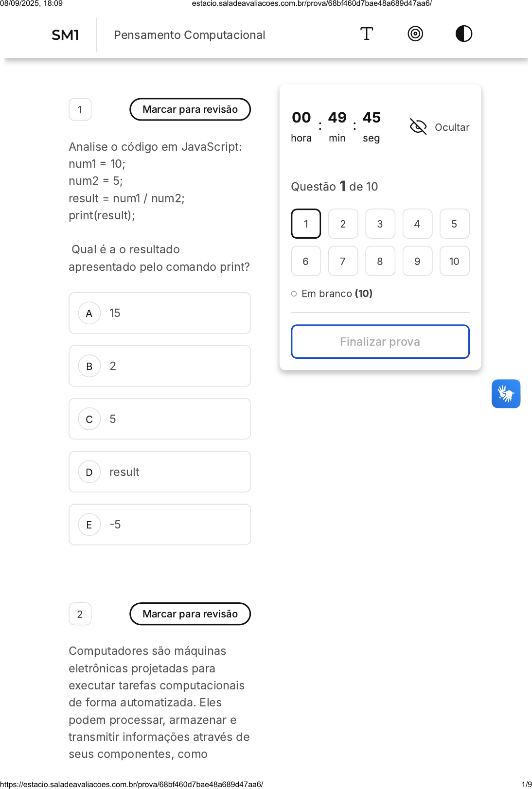Choose option C with value 5

[160, 419]
